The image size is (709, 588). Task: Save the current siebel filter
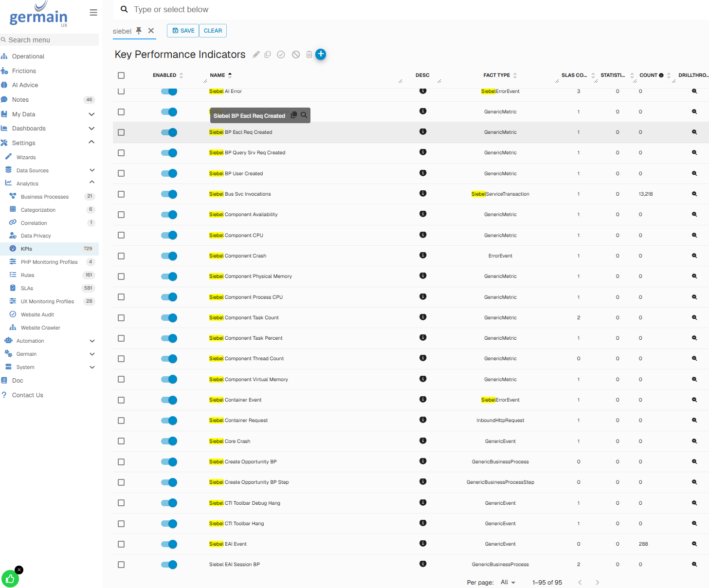[x=183, y=31]
